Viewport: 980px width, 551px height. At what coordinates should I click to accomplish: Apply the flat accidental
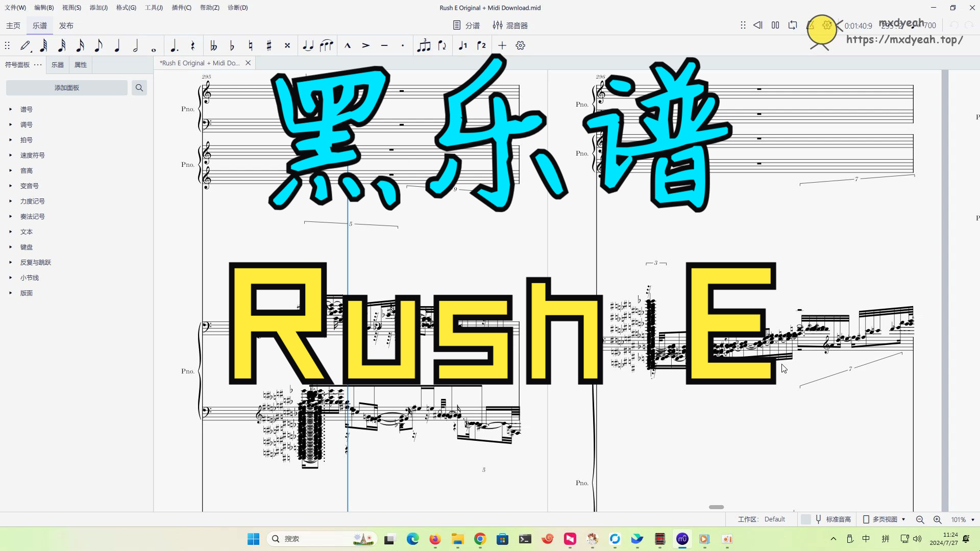(232, 46)
